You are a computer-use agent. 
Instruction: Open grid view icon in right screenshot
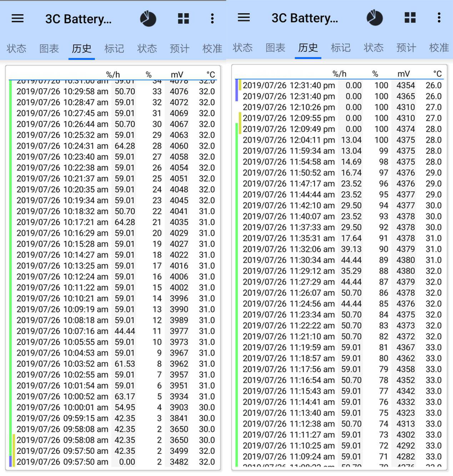coord(410,18)
